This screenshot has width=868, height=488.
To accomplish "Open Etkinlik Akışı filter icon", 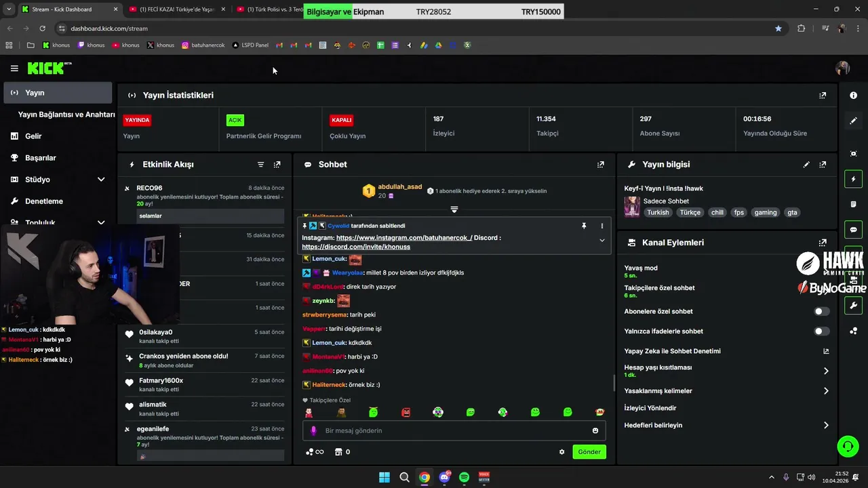I will coord(261,165).
